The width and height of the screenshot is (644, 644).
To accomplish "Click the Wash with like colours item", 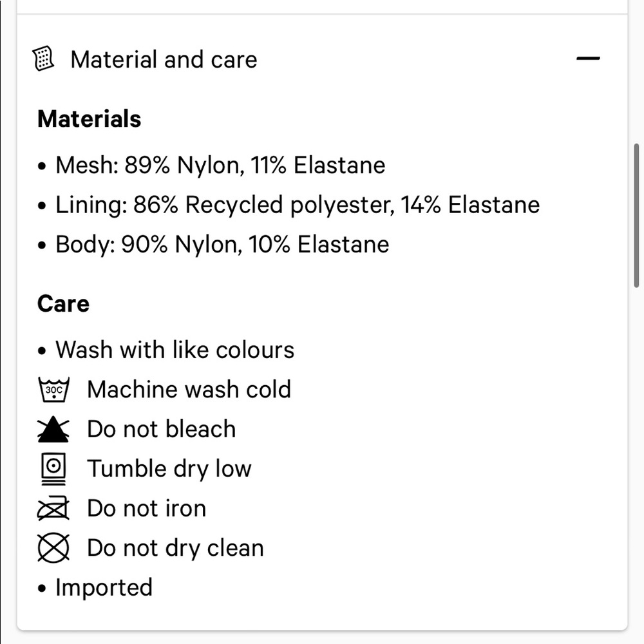I will [x=175, y=350].
